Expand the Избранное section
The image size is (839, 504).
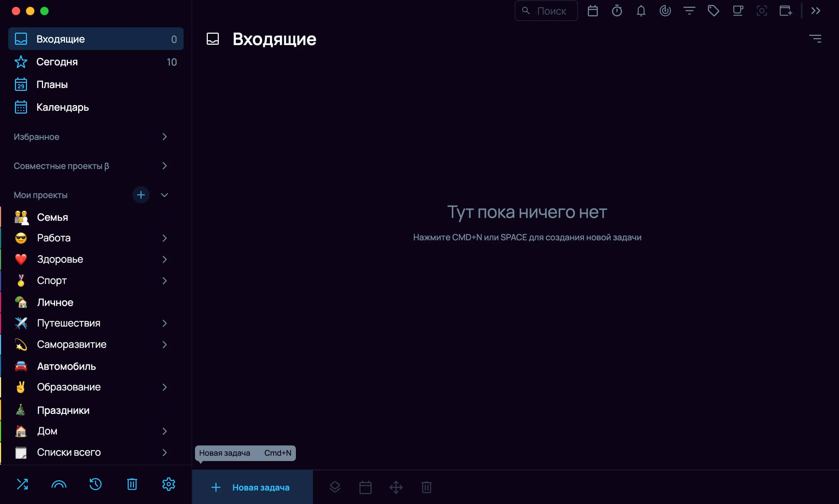[164, 137]
